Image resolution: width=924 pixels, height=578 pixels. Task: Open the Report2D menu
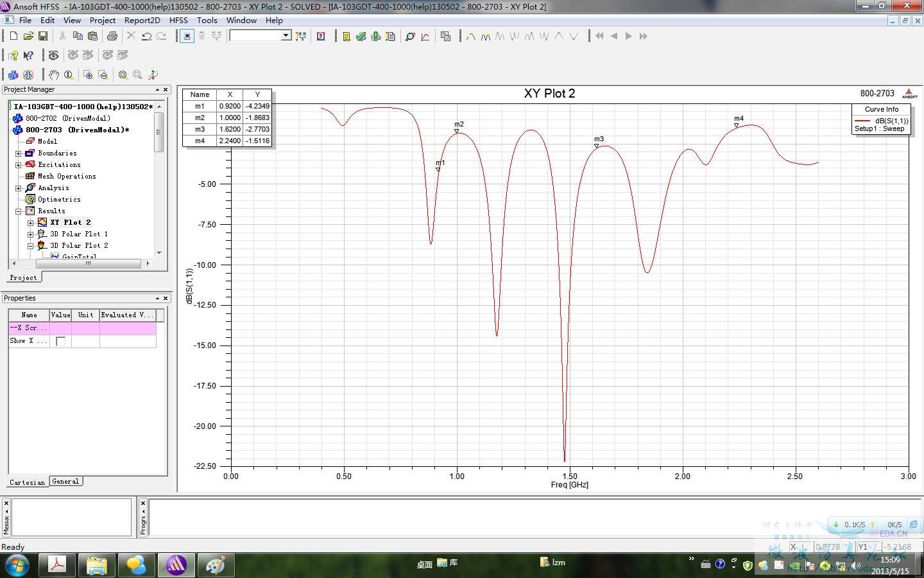(x=142, y=20)
